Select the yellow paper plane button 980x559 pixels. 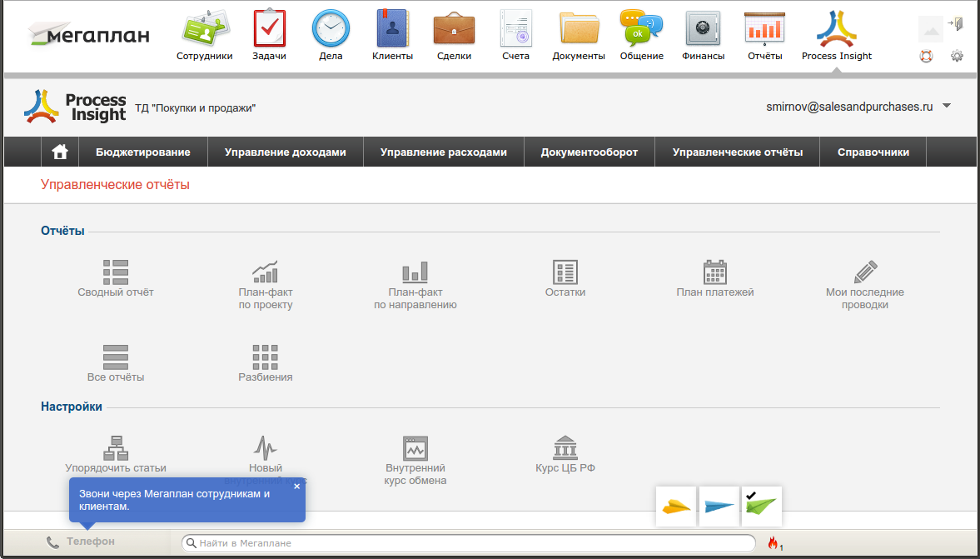point(676,506)
